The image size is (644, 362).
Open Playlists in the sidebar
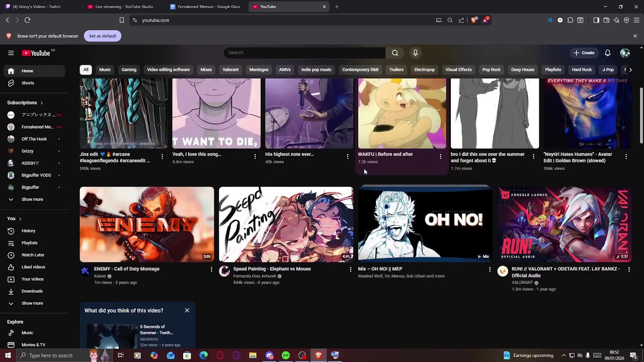tap(34, 243)
